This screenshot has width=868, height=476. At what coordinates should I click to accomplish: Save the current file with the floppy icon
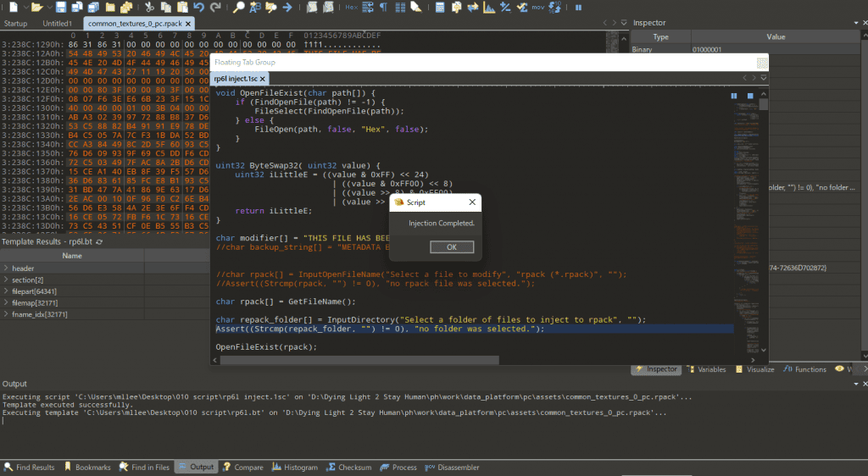[61, 7]
